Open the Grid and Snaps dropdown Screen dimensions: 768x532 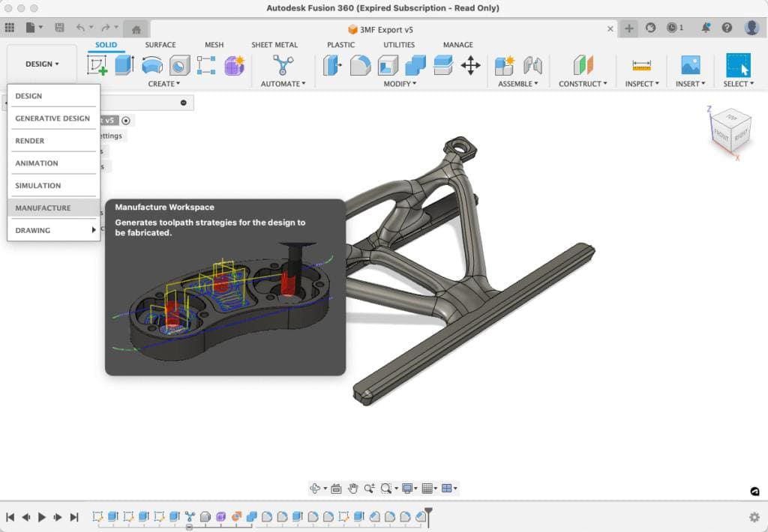tap(429, 488)
